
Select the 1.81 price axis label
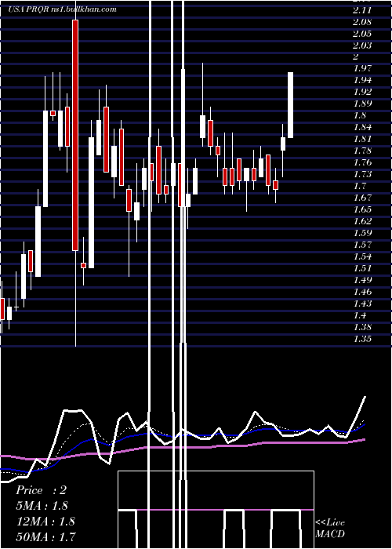tap(362, 139)
